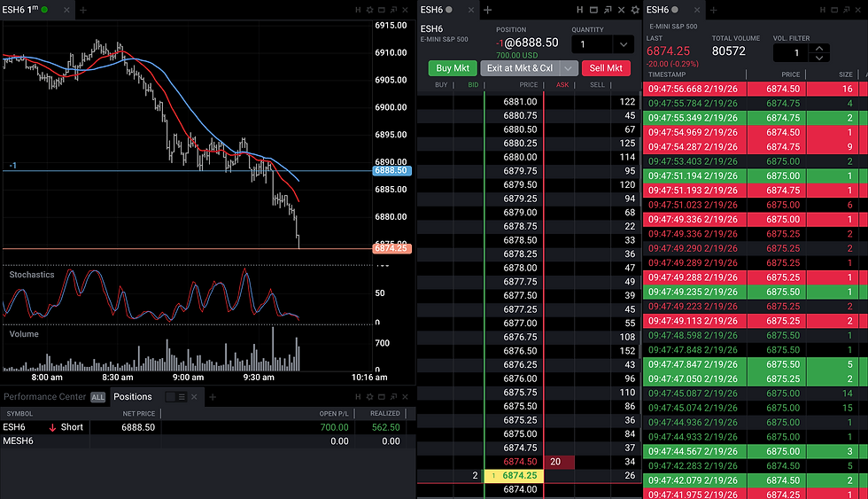Click the orange 6874.25 last price label
The height and width of the screenshot is (499, 868).
[x=391, y=248]
